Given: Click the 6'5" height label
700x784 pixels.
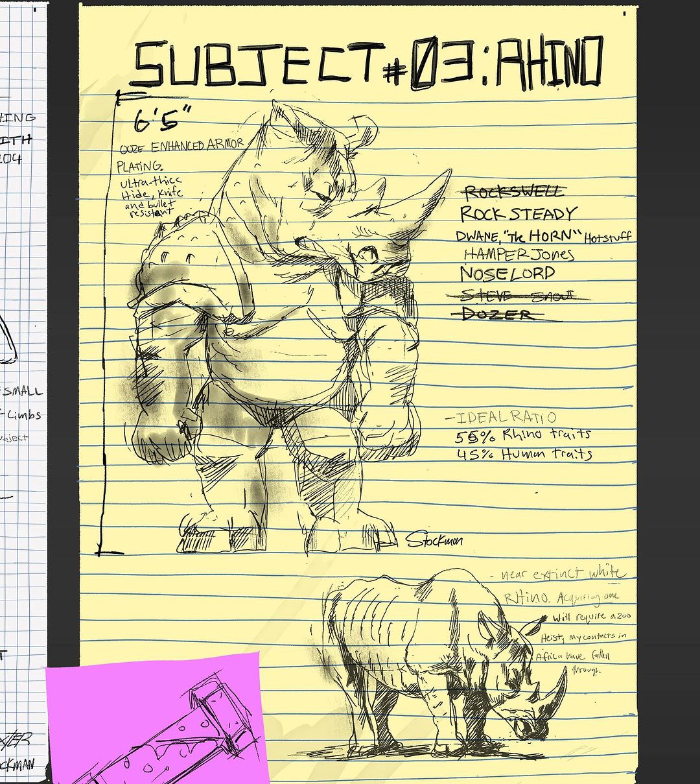Looking at the screenshot, I should (x=163, y=120).
